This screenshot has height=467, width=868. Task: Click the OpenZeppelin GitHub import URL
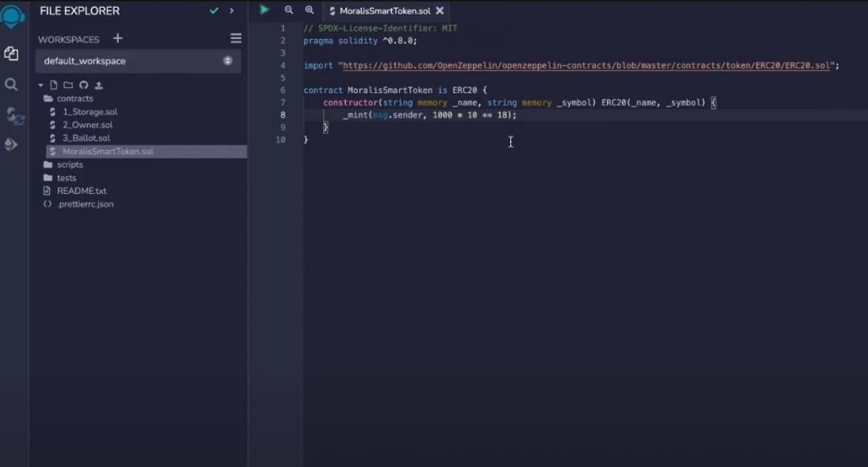click(x=587, y=65)
